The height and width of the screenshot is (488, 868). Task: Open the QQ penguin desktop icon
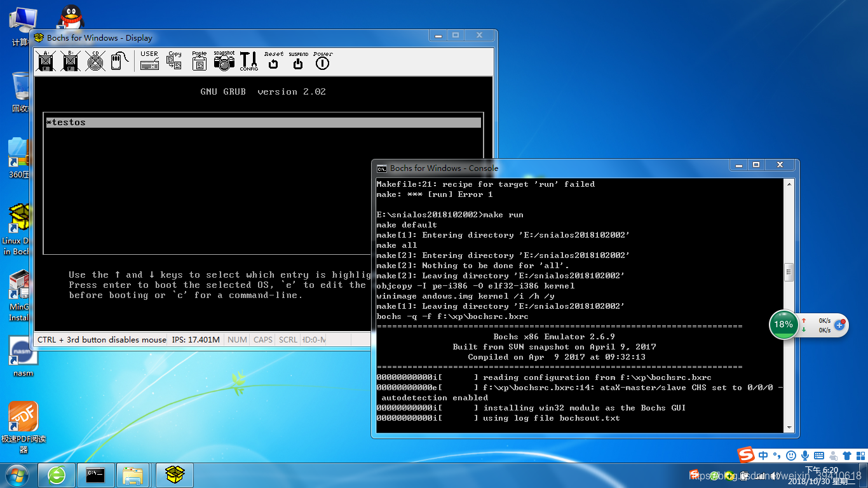point(71,17)
